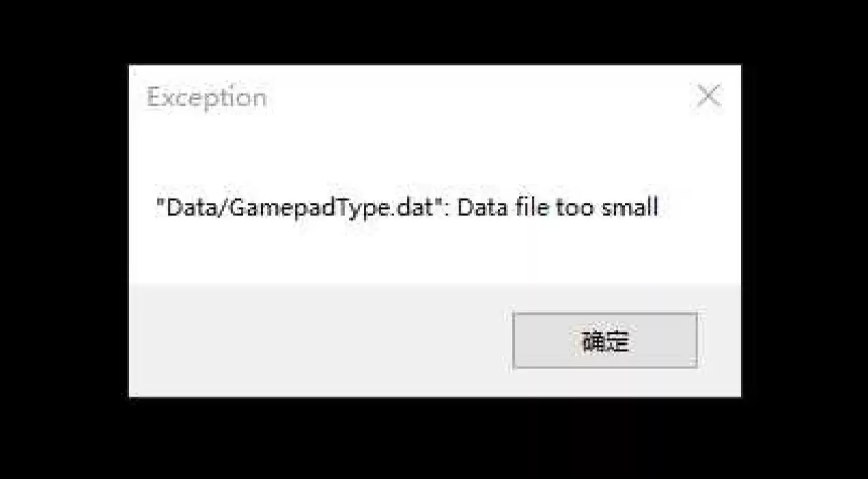
Task: Close the Exception dialog with X
Action: [x=708, y=97]
